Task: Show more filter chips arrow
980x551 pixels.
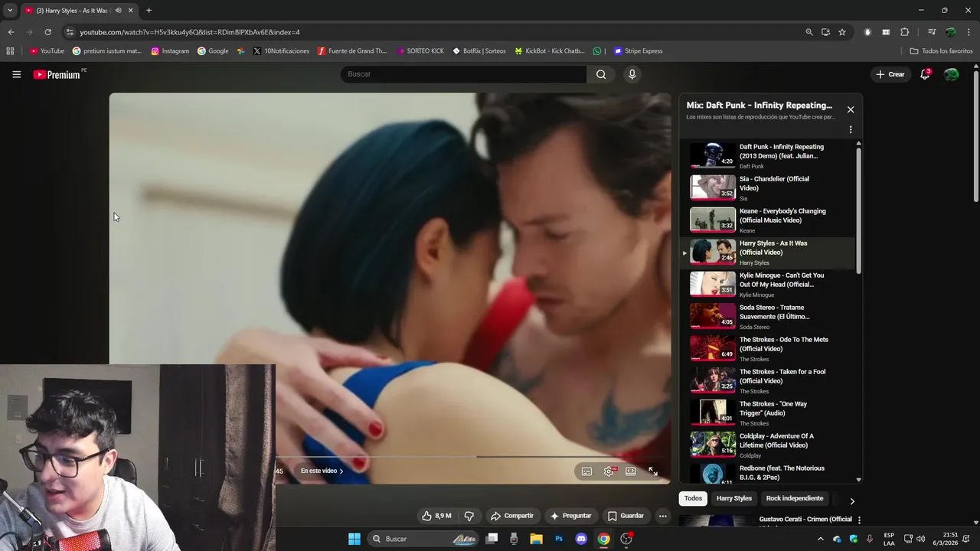Action: point(852,501)
